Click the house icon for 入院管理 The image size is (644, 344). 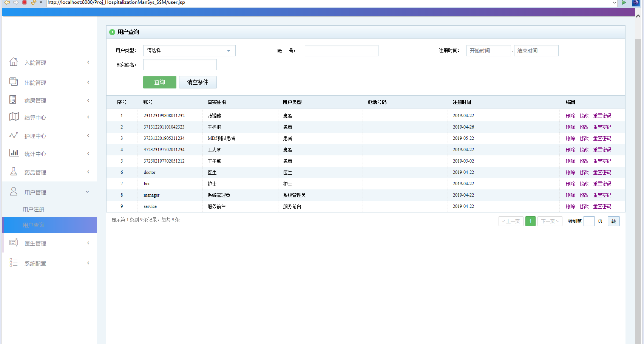pos(14,62)
